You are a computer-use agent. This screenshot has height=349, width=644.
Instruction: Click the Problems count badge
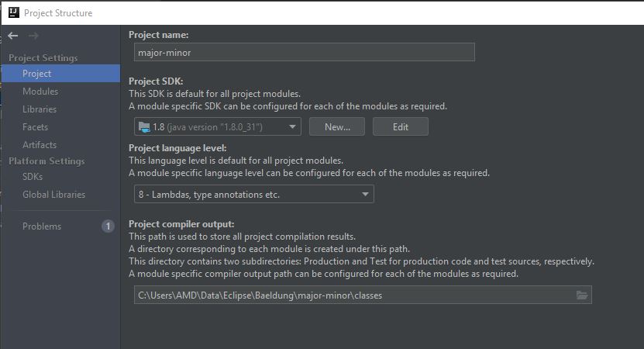[108, 226]
